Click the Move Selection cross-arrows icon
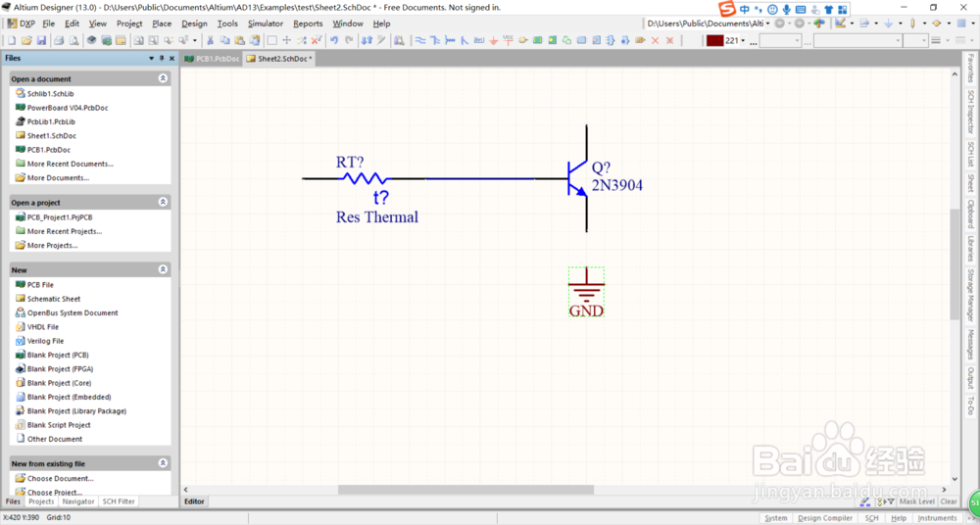This screenshot has height=525, width=980. (x=286, y=40)
